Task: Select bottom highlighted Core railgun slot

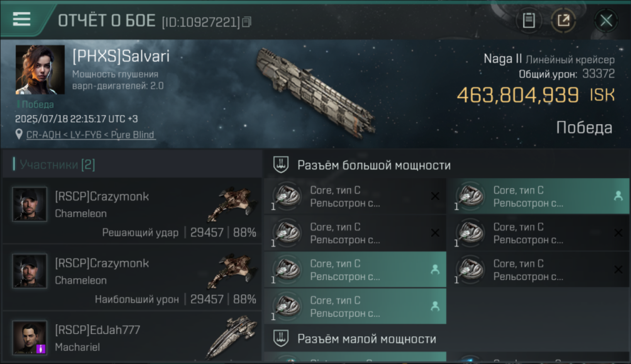Action: (355, 306)
